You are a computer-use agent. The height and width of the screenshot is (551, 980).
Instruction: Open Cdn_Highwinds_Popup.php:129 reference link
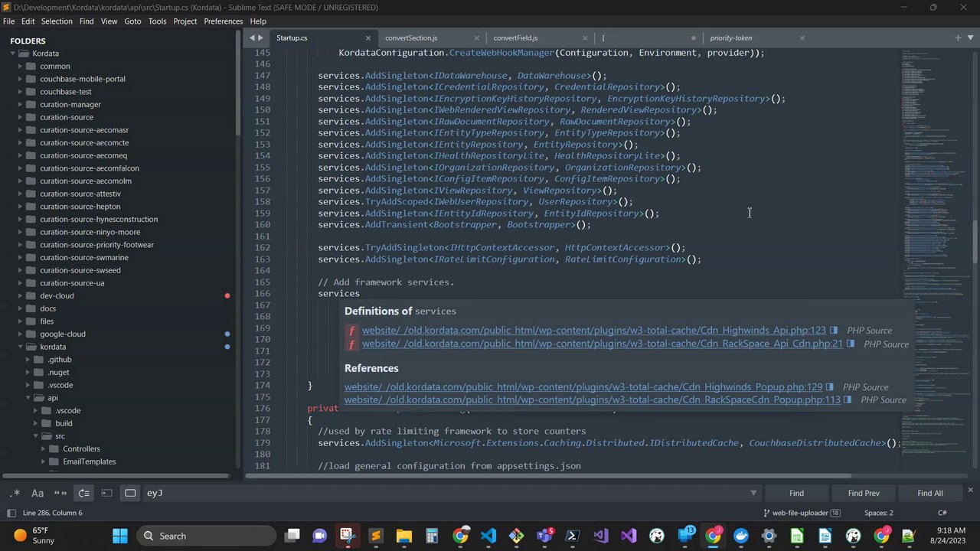tap(583, 387)
